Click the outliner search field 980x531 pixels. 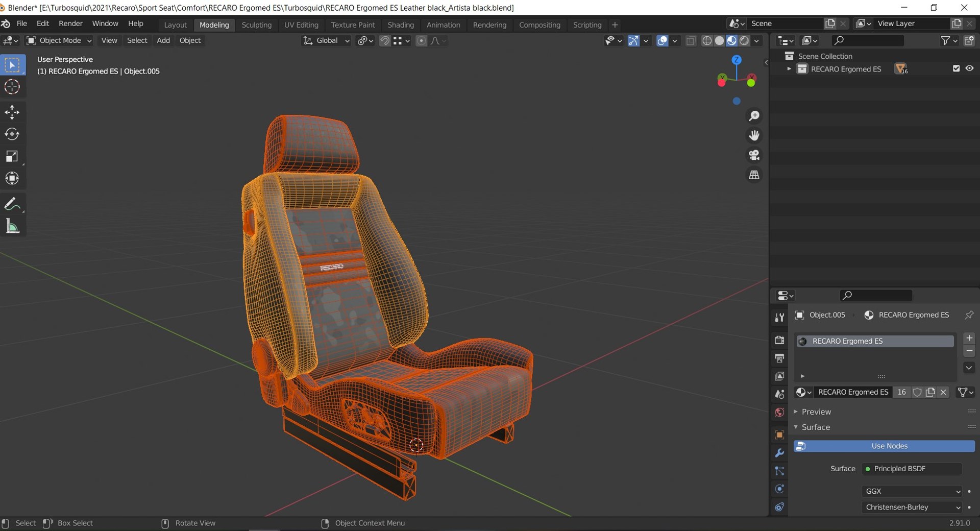868,40
